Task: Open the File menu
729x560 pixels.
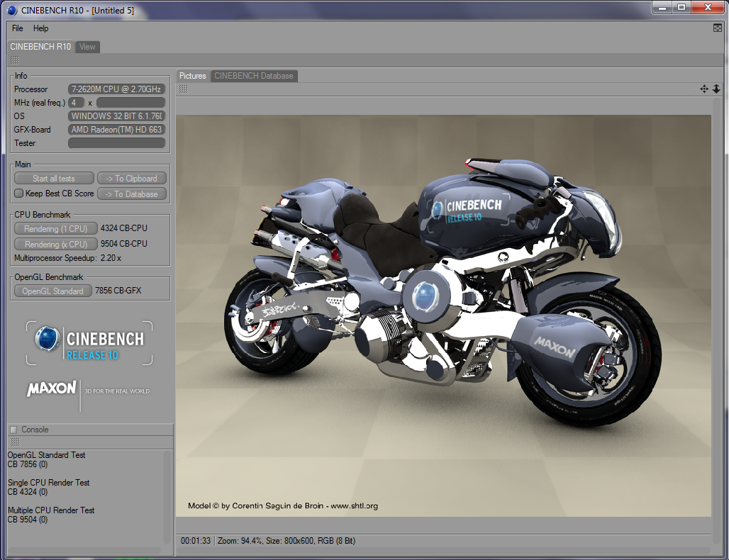Action: tap(17, 28)
